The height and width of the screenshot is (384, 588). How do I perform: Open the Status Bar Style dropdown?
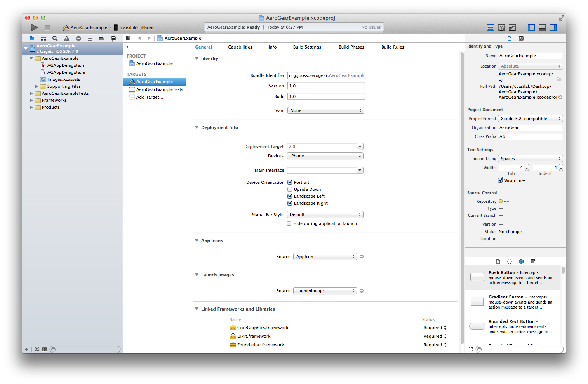coord(325,215)
